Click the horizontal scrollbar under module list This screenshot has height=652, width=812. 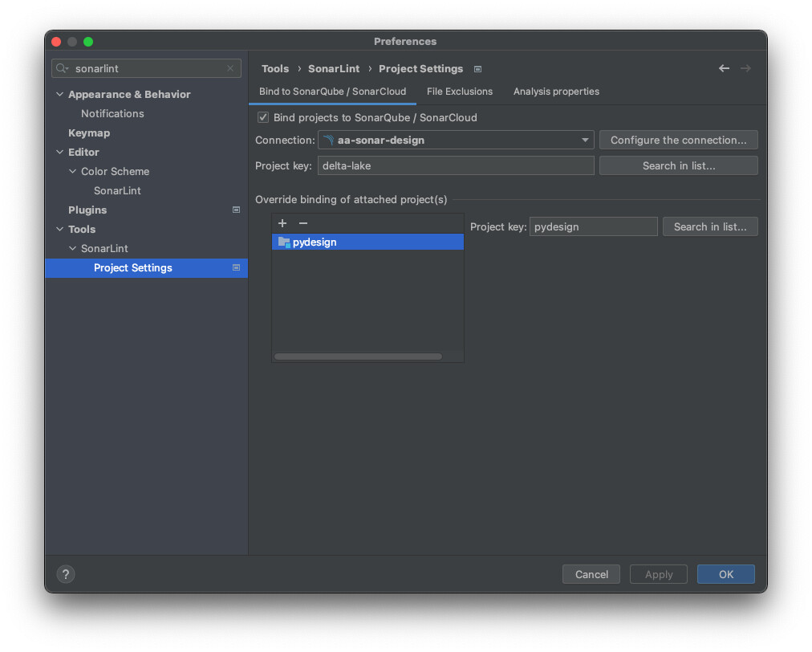(358, 357)
